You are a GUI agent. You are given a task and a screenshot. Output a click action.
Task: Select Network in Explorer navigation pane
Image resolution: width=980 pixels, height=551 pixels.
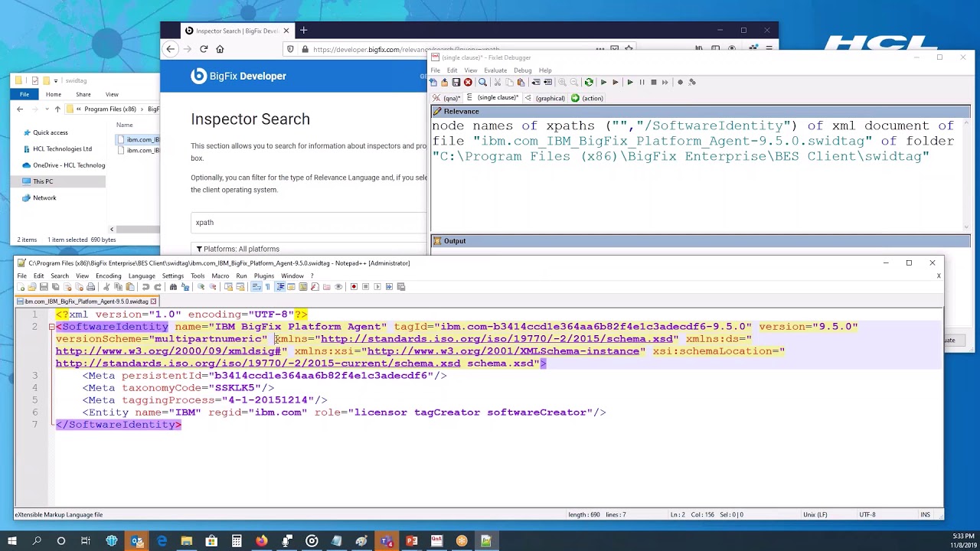pos(44,197)
